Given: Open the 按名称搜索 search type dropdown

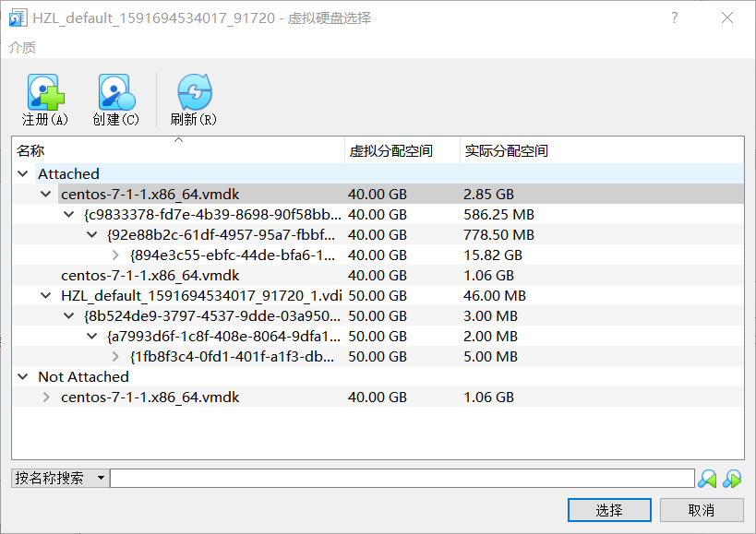Looking at the screenshot, I should pos(60,478).
